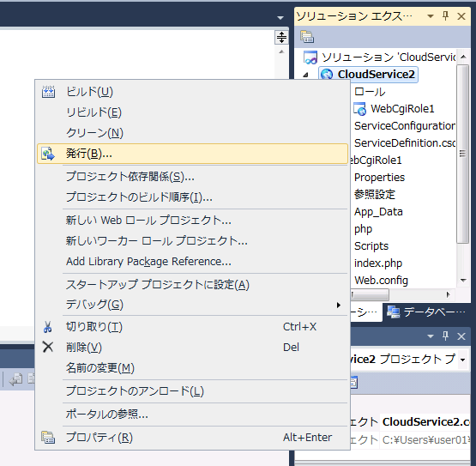Click the WebCgiRole1 role icon
This screenshot has height=466, width=476.
(360, 109)
